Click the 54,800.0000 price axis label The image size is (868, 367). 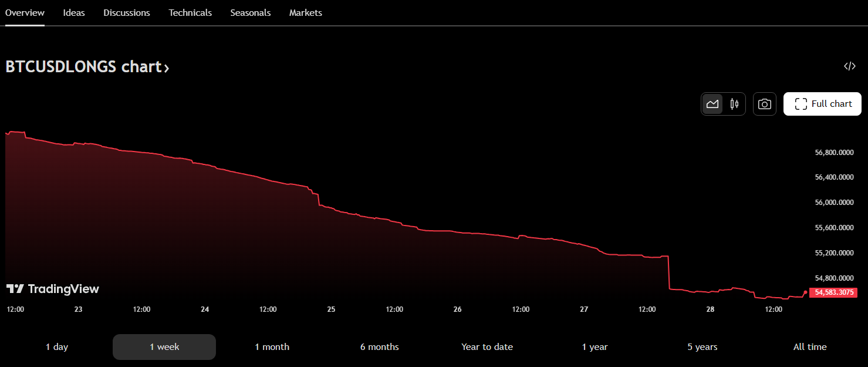pos(834,278)
